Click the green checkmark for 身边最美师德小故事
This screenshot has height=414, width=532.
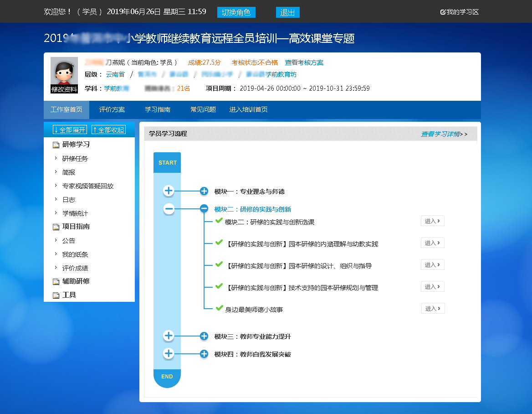[219, 308]
